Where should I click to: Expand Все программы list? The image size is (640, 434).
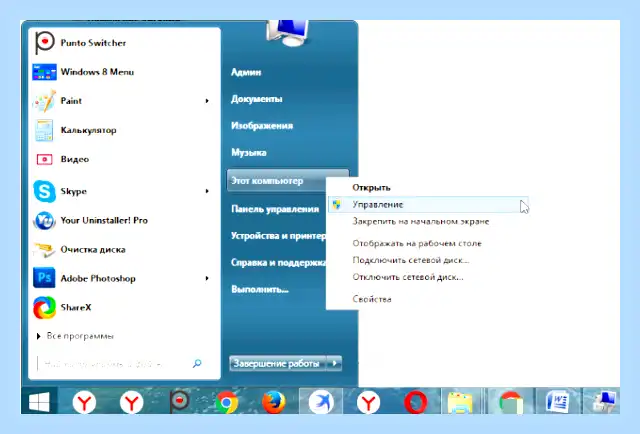(x=76, y=336)
